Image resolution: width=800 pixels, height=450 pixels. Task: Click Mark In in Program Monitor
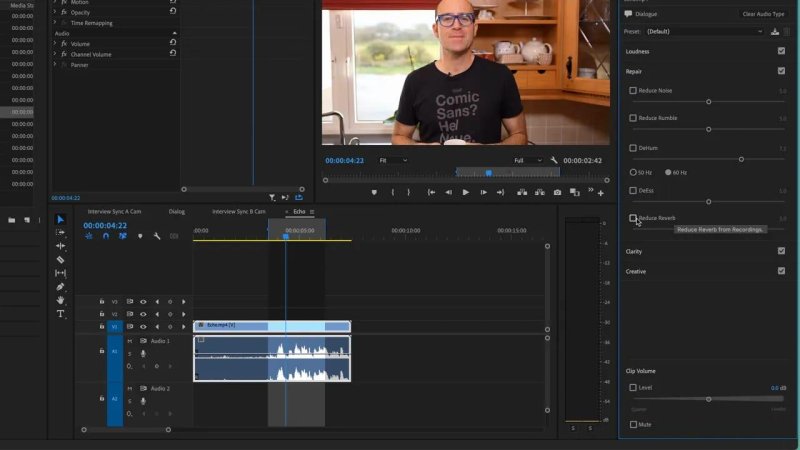click(x=392, y=192)
